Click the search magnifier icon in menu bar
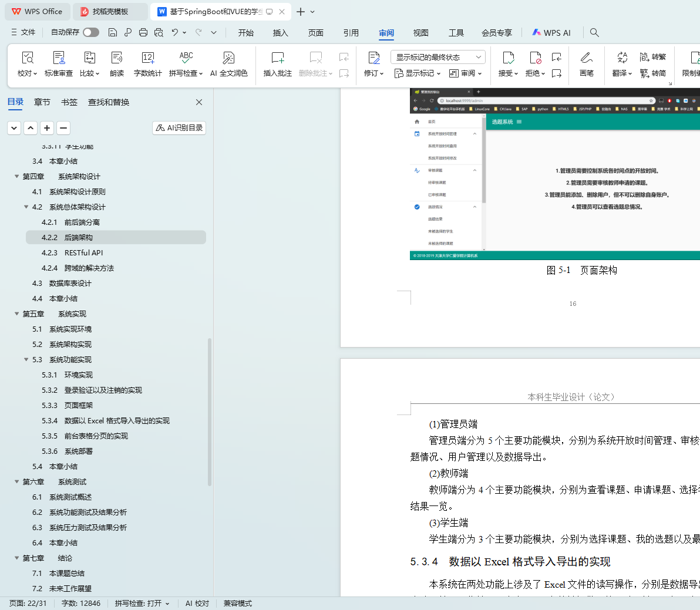Viewport: 700px width, 610px height. [x=594, y=32]
